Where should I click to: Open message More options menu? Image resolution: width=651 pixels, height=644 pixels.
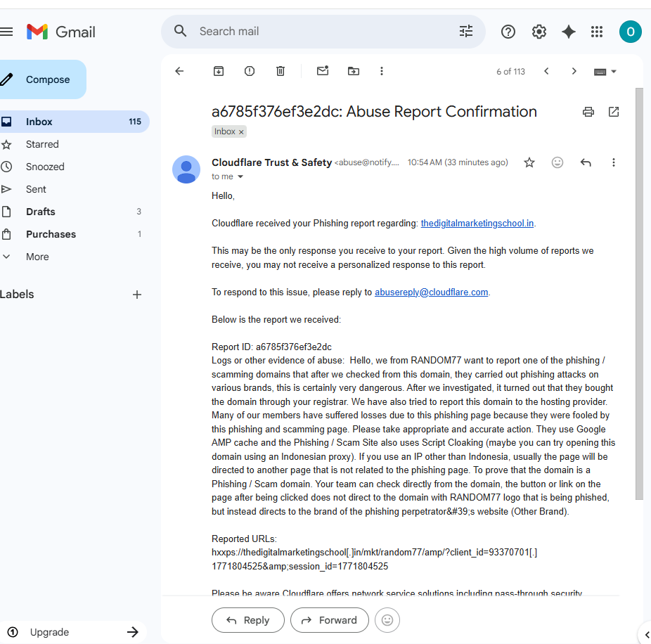(x=614, y=162)
